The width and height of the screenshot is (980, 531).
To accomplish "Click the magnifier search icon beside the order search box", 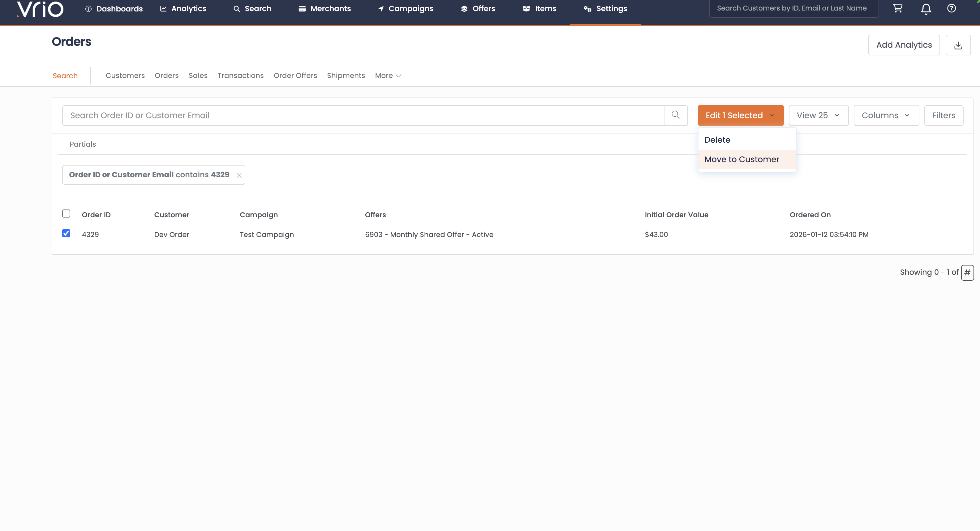I will click(676, 115).
